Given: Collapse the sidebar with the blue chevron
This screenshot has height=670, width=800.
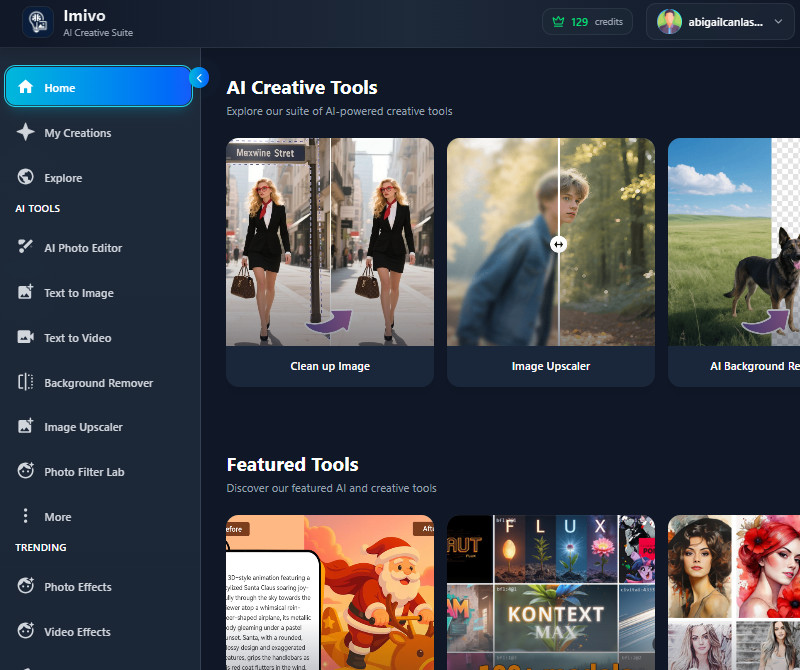Looking at the screenshot, I should coord(199,78).
